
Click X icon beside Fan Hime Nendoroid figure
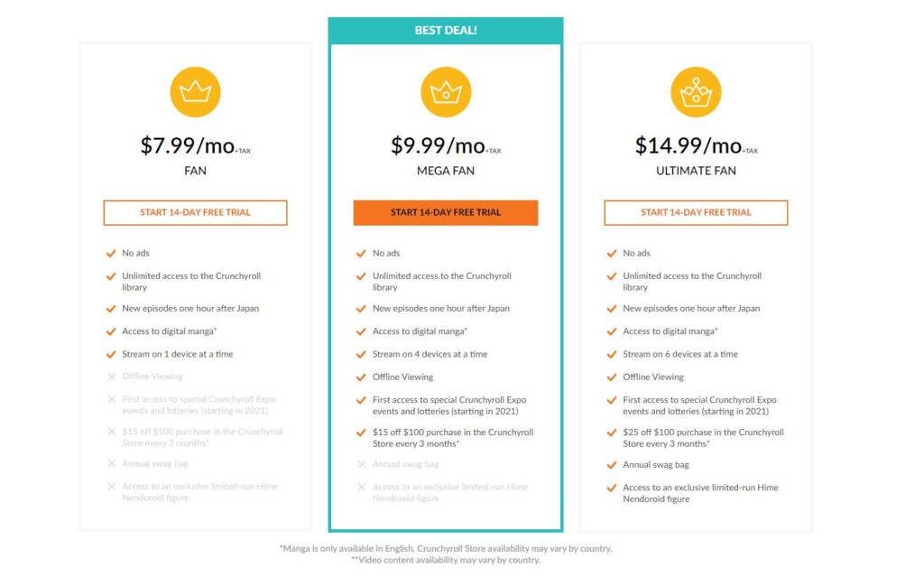point(111,487)
